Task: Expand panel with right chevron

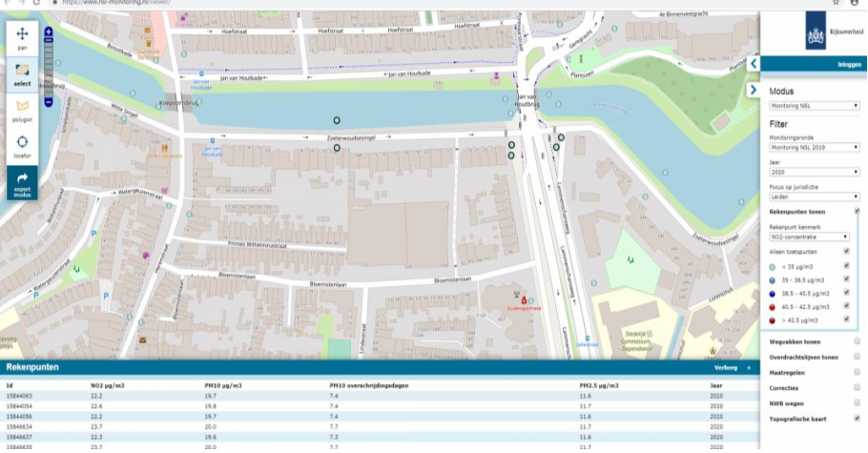Action: click(754, 90)
